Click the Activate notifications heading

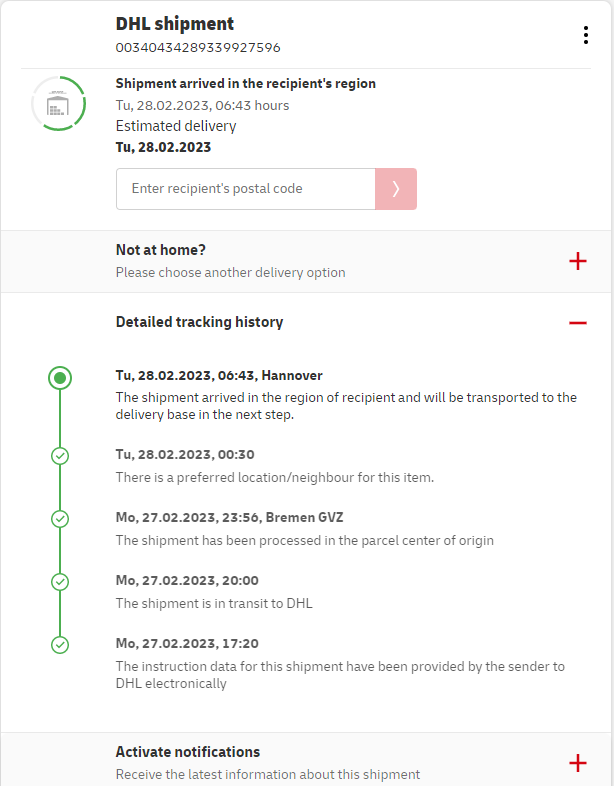click(x=188, y=752)
